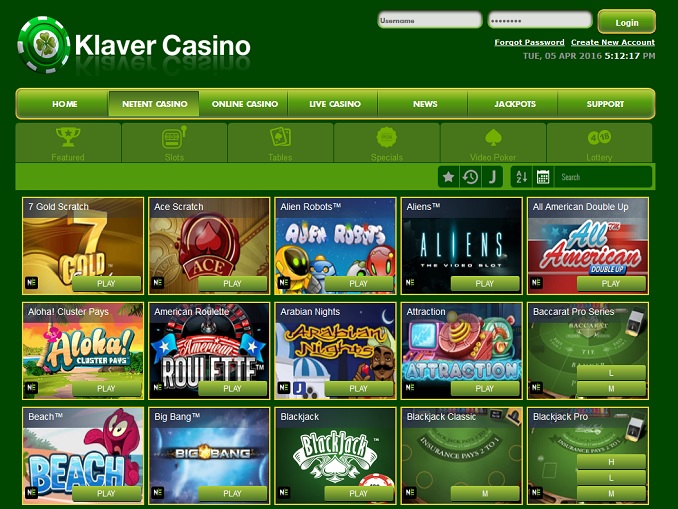Click the Klaver Casino chip logo

[43, 44]
